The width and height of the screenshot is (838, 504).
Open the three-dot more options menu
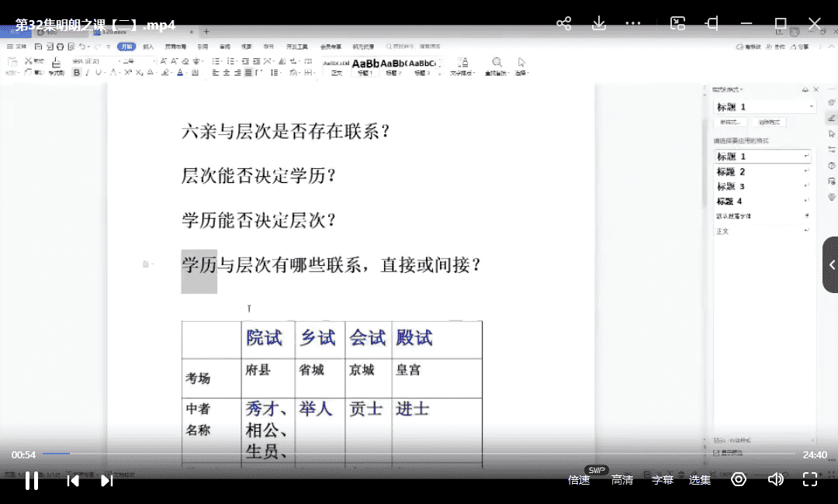coord(633,23)
